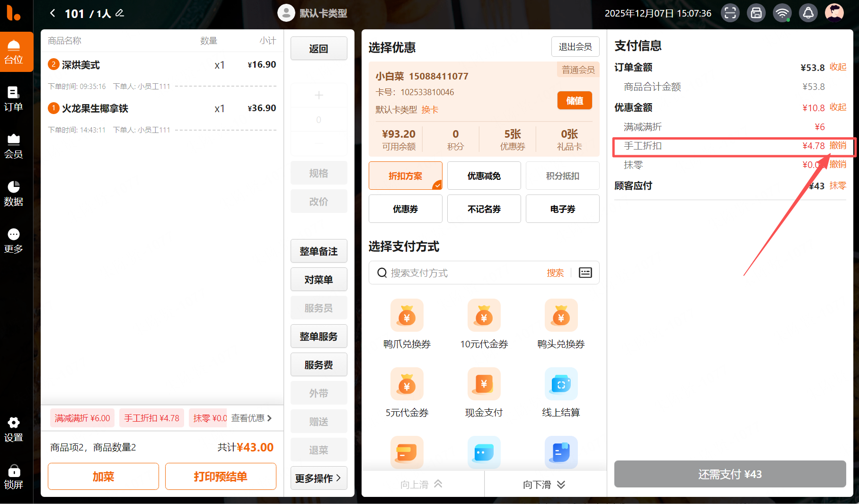The width and height of the screenshot is (859, 504).
Task: Choose 现金支付 cash payment
Action: tap(484, 393)
